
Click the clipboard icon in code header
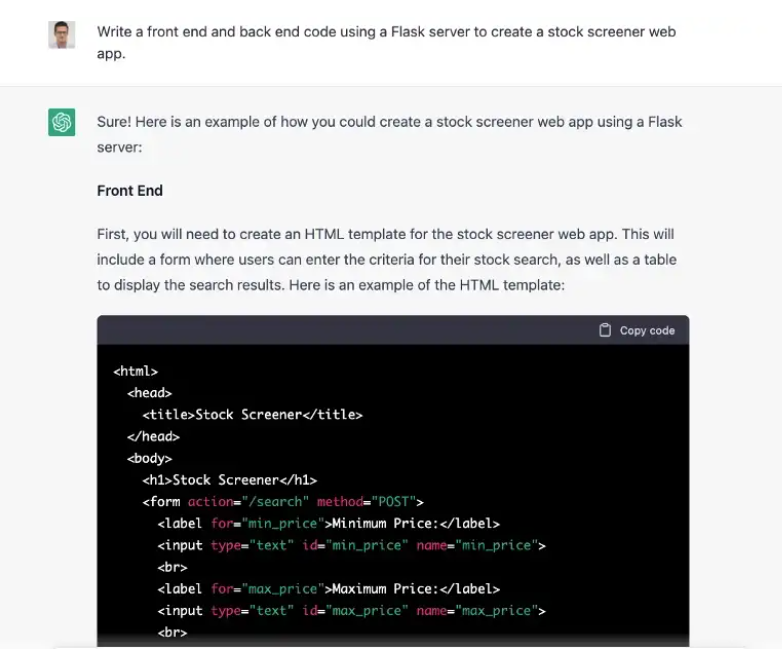605,330
